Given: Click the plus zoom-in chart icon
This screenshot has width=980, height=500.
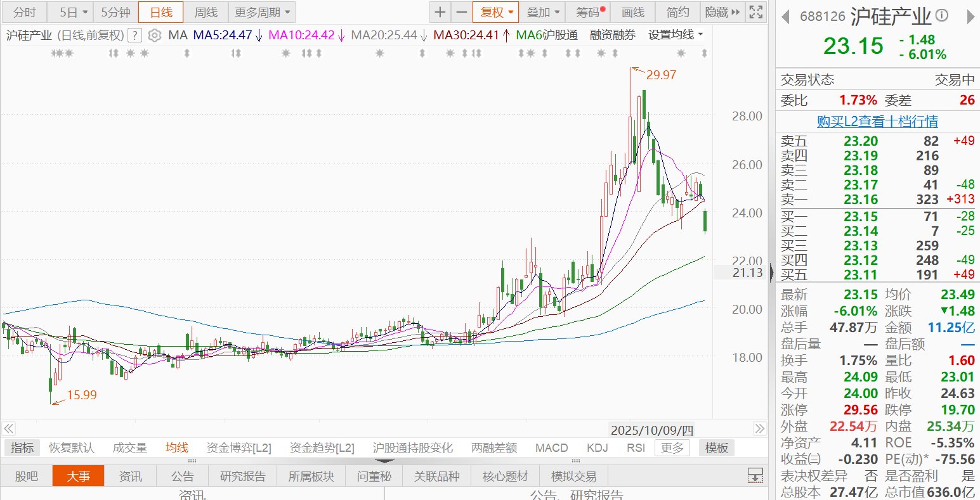Looking at the screenshot, I should coord(440,12).
